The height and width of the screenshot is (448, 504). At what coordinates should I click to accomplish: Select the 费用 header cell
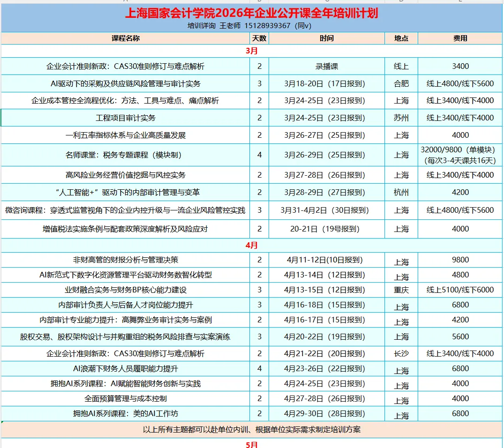pos(460,38)
